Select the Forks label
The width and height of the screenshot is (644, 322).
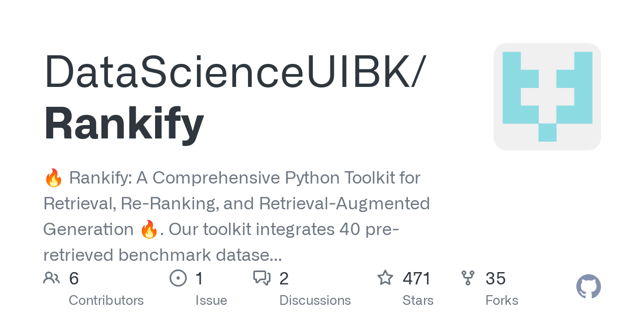click(502, 300)
